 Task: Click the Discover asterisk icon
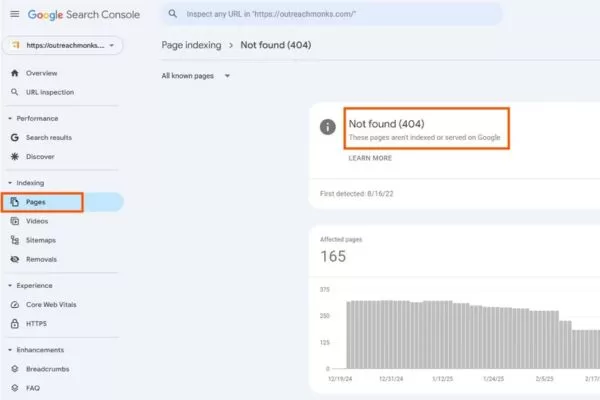click(14, 156)
